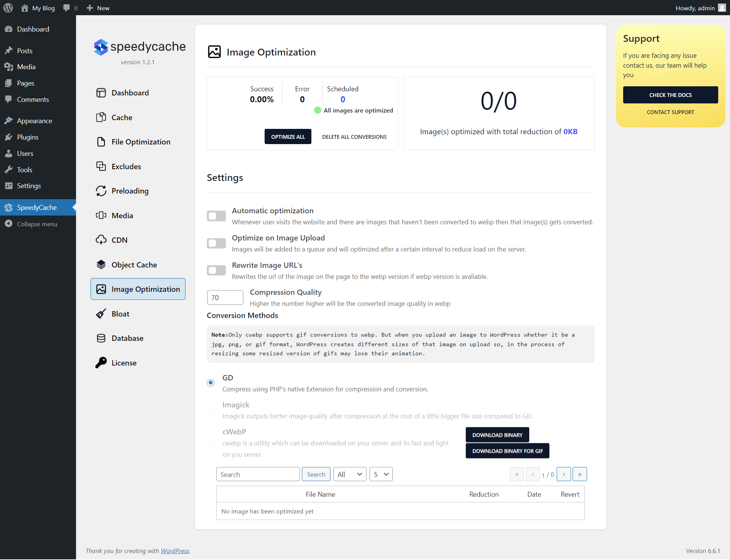This screenshot has height=560, width=730.
Task: Open comments bubble icon in admin bar
Action: 67,8
